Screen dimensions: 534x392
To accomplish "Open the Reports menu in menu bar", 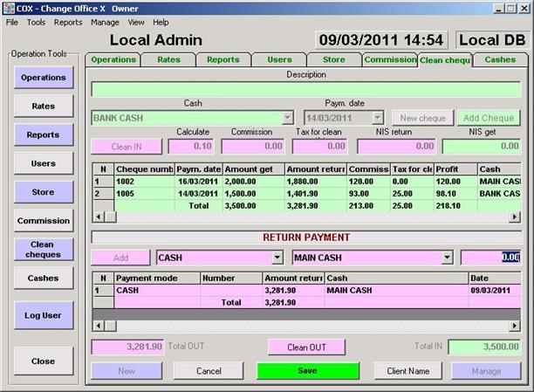I will coord(67,22).
